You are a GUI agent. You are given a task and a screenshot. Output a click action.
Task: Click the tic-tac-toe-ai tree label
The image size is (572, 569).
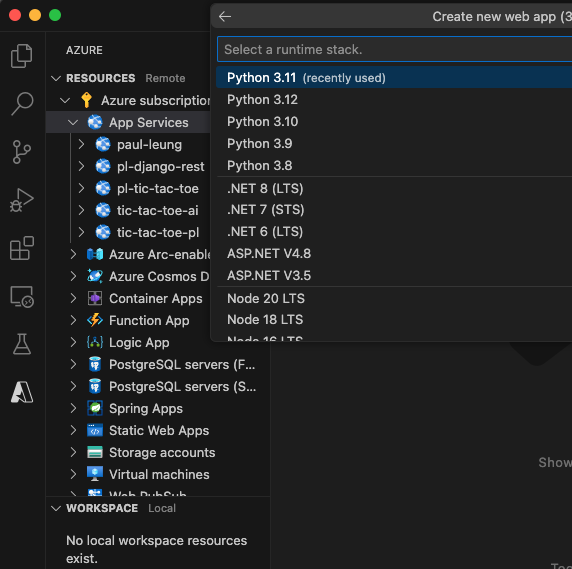[x=158, y=210]
